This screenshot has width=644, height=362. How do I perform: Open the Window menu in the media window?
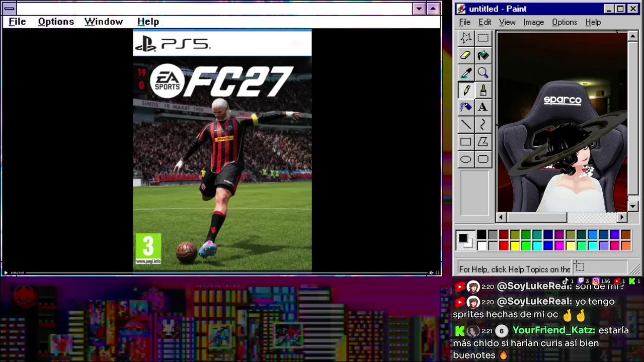point(104,22)
